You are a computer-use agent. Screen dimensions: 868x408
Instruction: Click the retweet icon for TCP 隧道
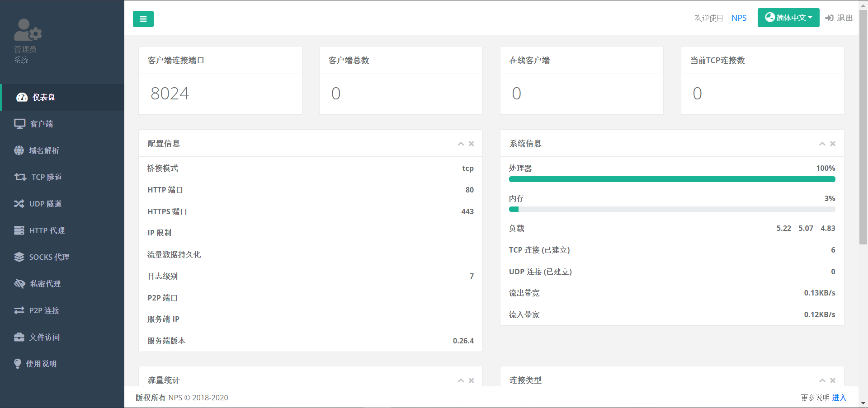click(x=20, y=177)
